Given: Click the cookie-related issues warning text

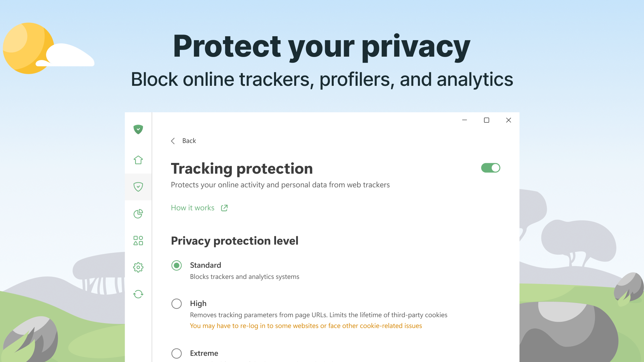Looking at the screenshot, I should [306, 325].
